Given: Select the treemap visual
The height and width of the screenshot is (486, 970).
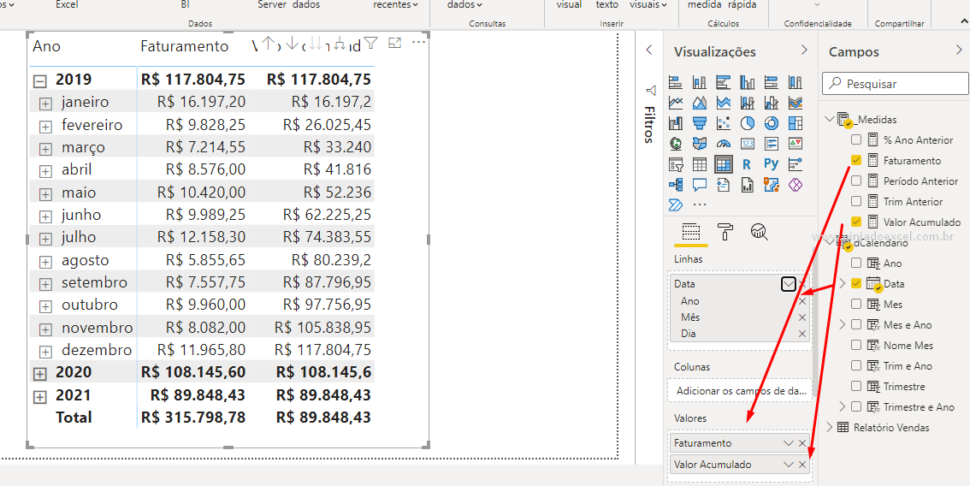Looking at the screenshot, I should point(796,123).
